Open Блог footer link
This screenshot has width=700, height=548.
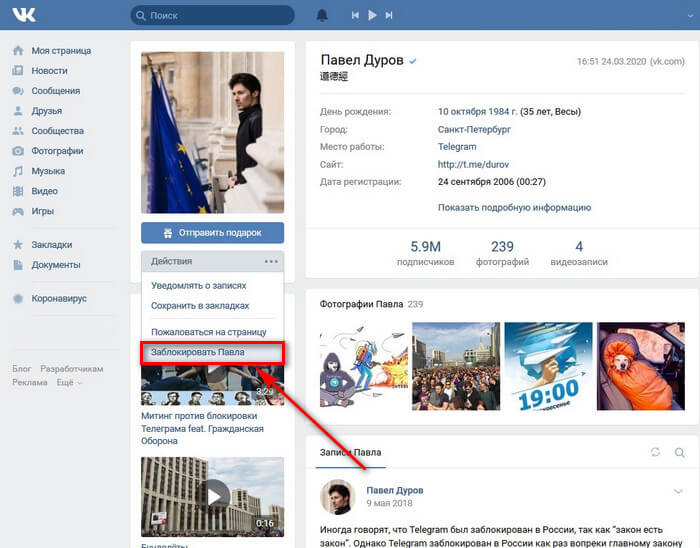click(x=22, y=369)
